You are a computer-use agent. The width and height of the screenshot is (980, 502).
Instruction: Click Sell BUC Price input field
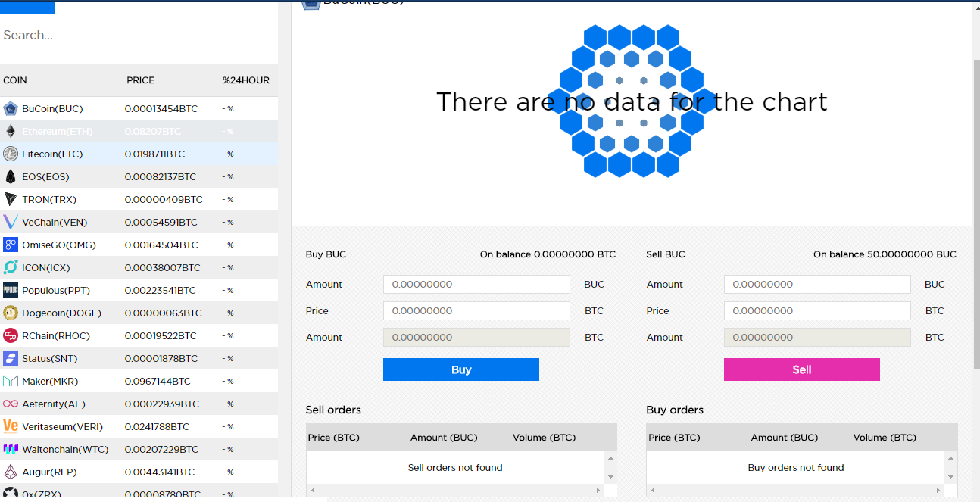pos(817,311)
